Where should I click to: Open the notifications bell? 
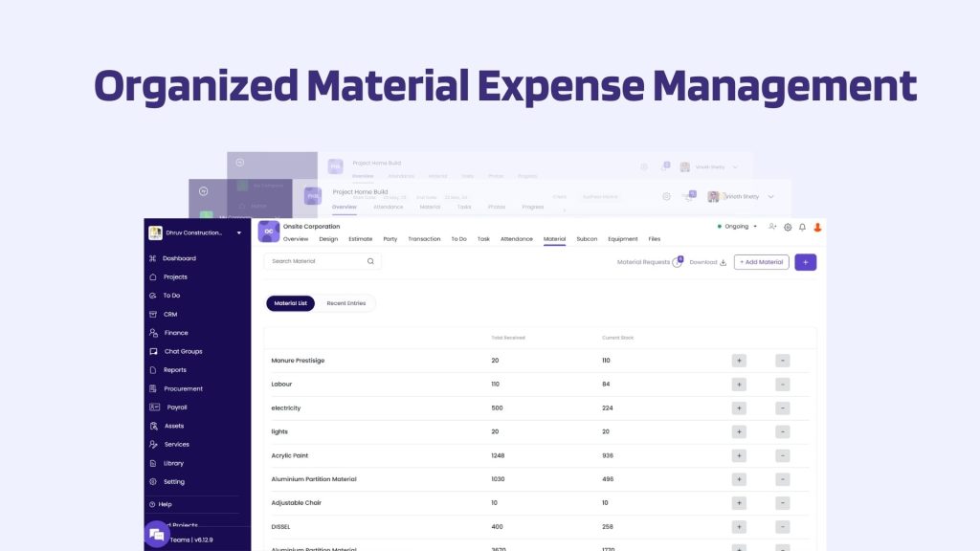tap(802, 228)
